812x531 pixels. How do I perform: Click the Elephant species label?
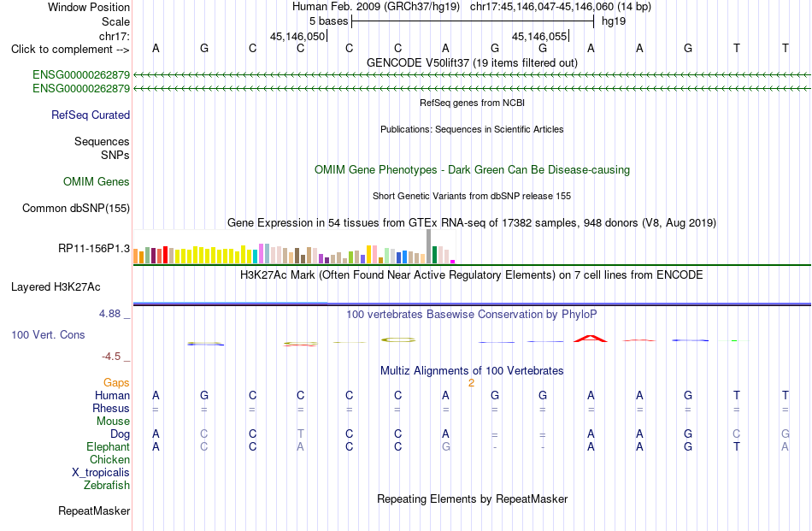point(109,446)
